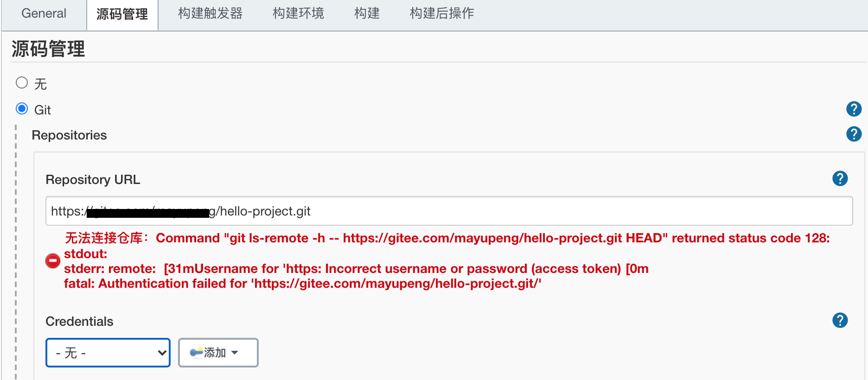Click the Git option label text
This screenshot has width=868, height=380.
pyautogui.click(x=43, y=110)
